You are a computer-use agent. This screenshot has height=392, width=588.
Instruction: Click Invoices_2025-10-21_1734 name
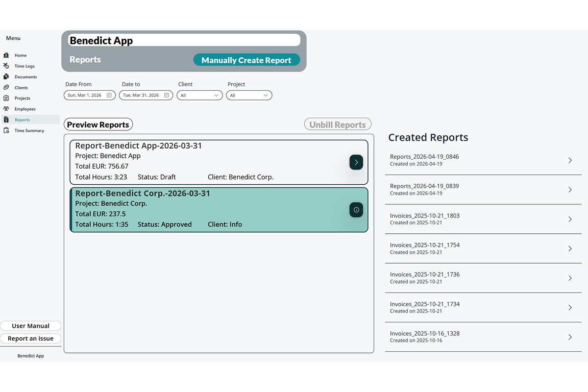pos(425,304)
